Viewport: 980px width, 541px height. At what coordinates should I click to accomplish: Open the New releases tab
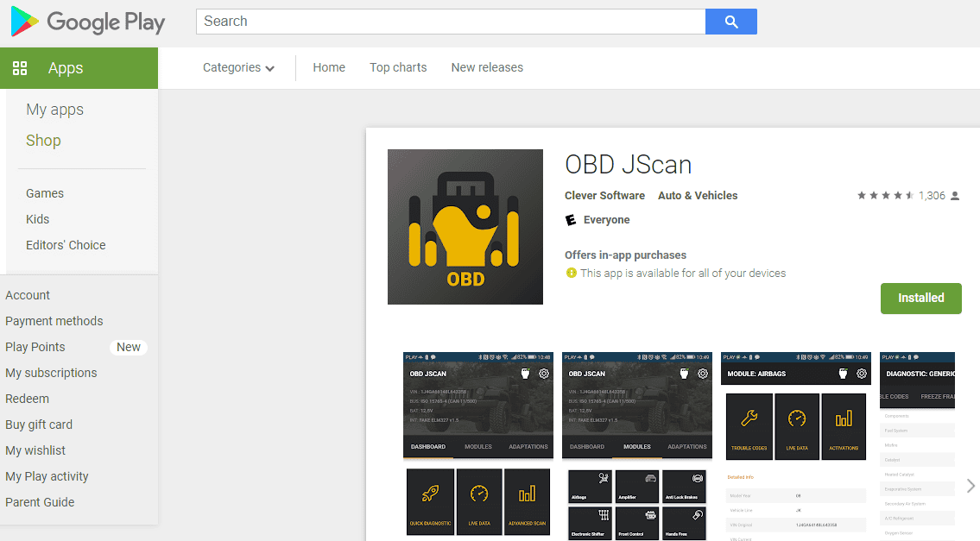487,67
